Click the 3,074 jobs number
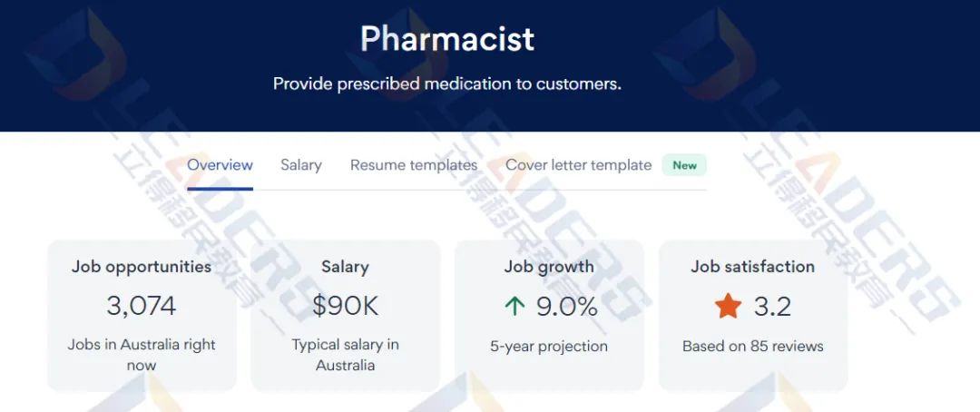980x412 pixels. 142,307
